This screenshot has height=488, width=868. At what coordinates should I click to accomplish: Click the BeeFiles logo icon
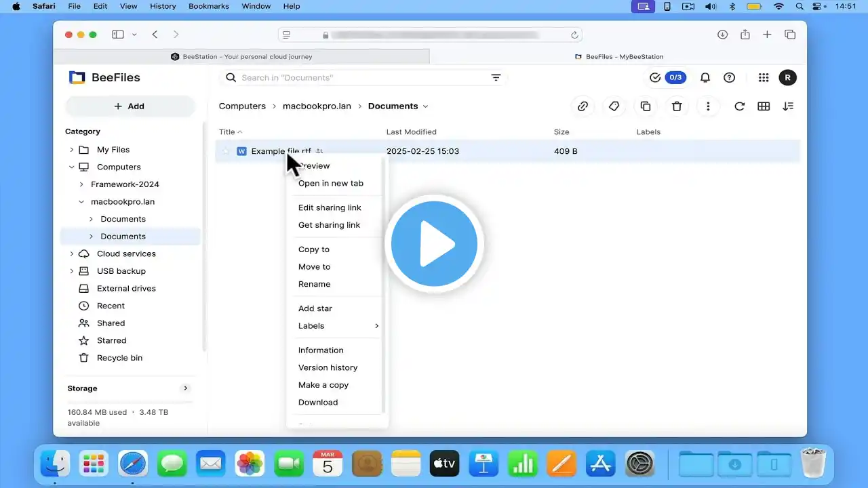pos(77,77)
